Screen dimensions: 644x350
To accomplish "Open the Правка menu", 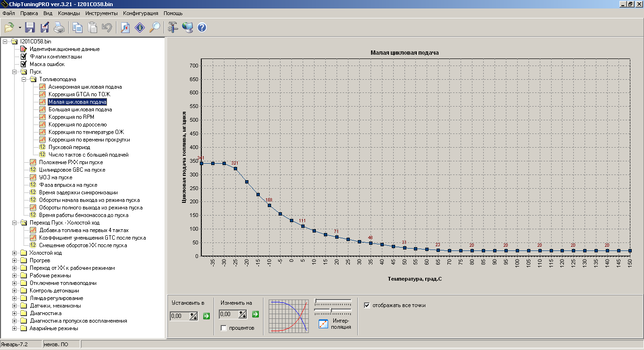I will pyautogui.click(x=29, y=13).
